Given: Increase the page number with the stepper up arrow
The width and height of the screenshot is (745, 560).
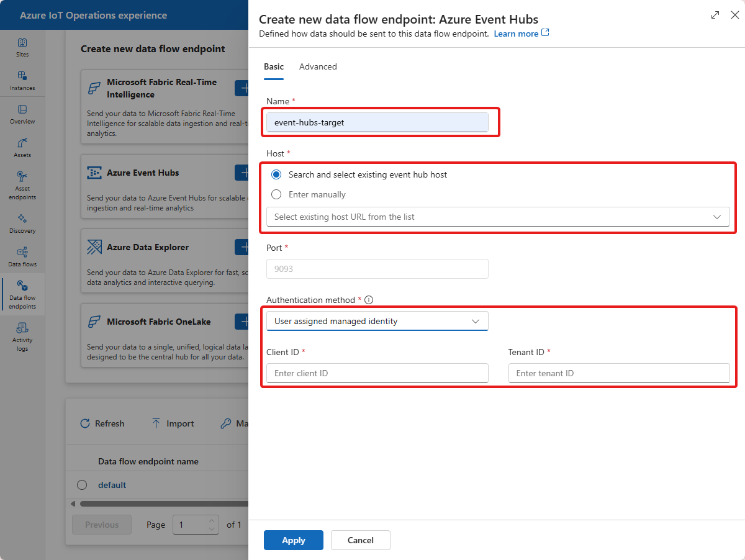Looking at the screenshot, I should point(212,520).
